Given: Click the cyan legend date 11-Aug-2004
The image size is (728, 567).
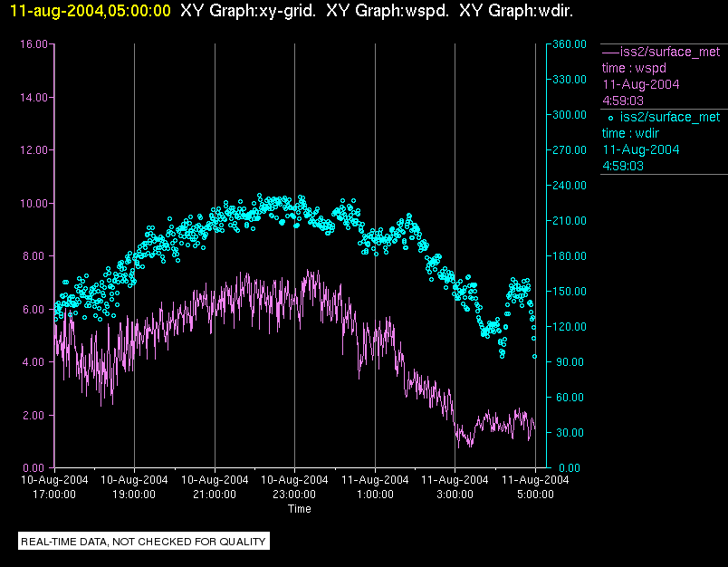Looking at the screenshot, I should [641, 149].
